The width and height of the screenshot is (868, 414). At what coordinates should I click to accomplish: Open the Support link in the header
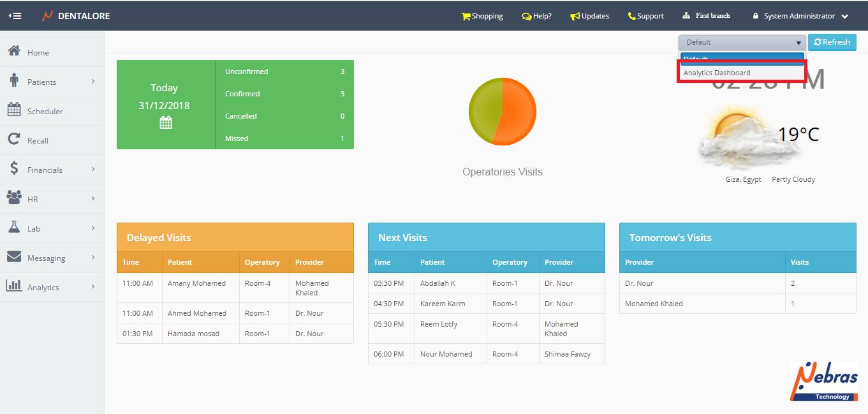tap(645, 16)
